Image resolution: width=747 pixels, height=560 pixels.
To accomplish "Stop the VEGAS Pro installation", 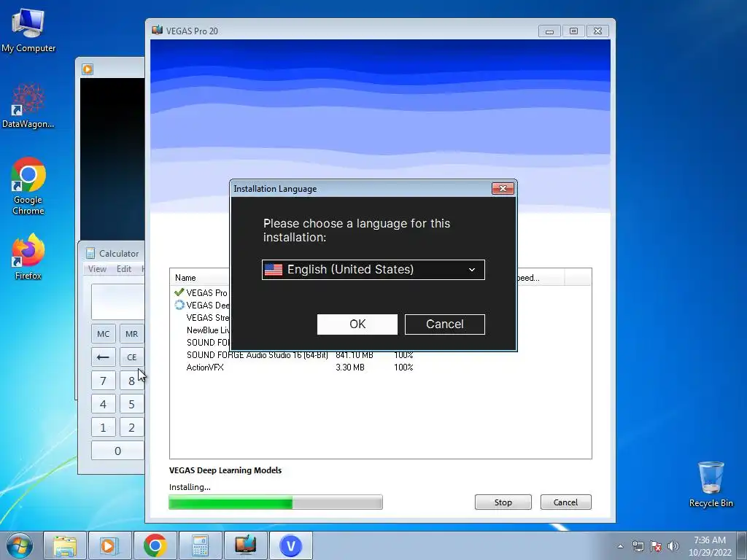I will coord(503,502).
